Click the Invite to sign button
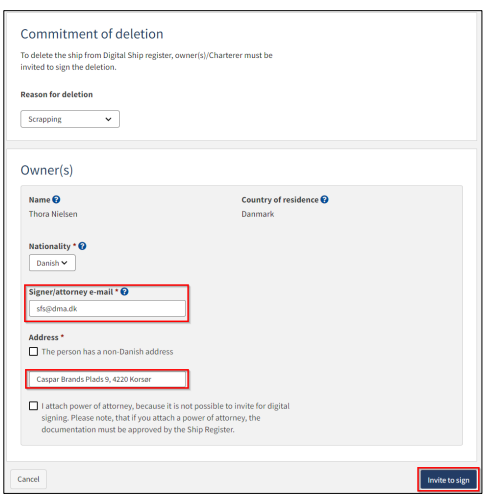Viewport: 491px width, 497px height. (448, 480)
